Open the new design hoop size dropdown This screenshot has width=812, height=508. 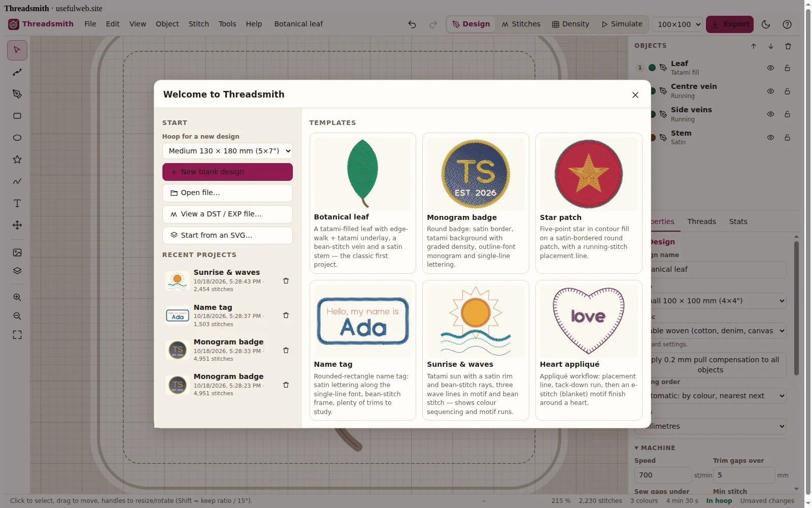[x=227, y=151]
